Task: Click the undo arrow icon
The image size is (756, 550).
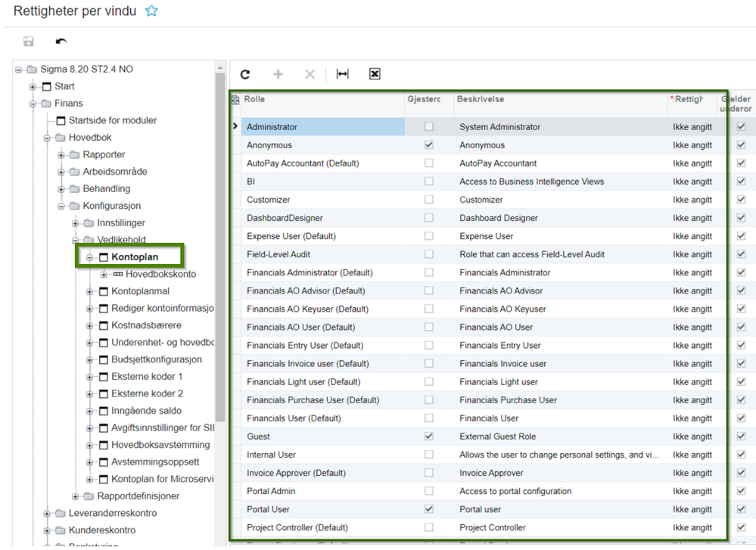Action: (61, 42)
